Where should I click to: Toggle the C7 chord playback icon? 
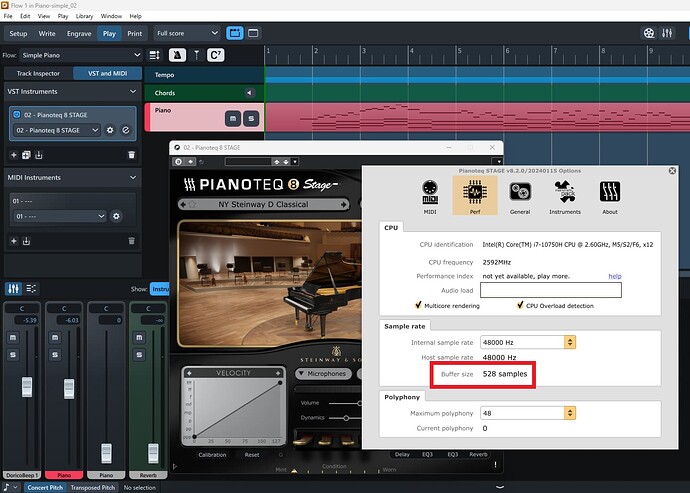tap(216, 55)
